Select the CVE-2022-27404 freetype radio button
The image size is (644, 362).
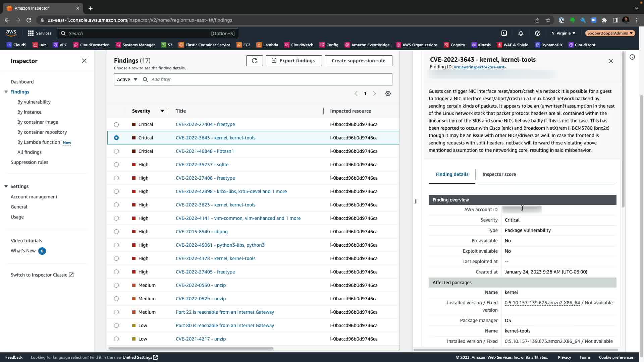pos(116,125)
